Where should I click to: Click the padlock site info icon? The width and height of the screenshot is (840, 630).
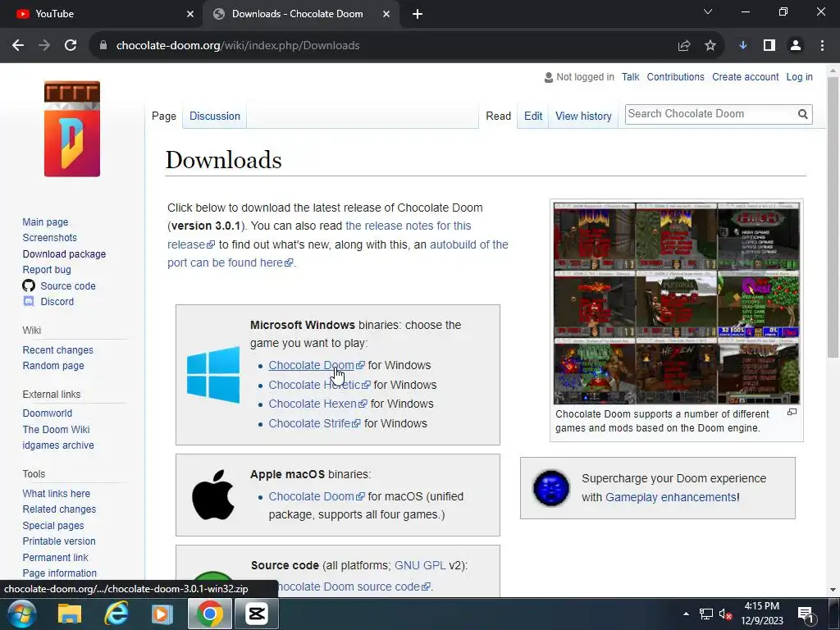tap(103, 46)
